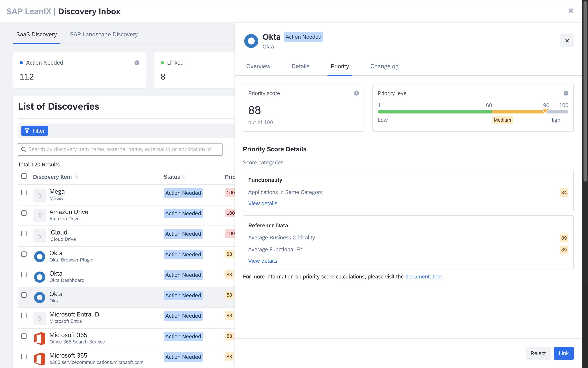Toggle the select-all discoveries checkbox
Viewport: 588px width, 368px height.
coord(24,176)
